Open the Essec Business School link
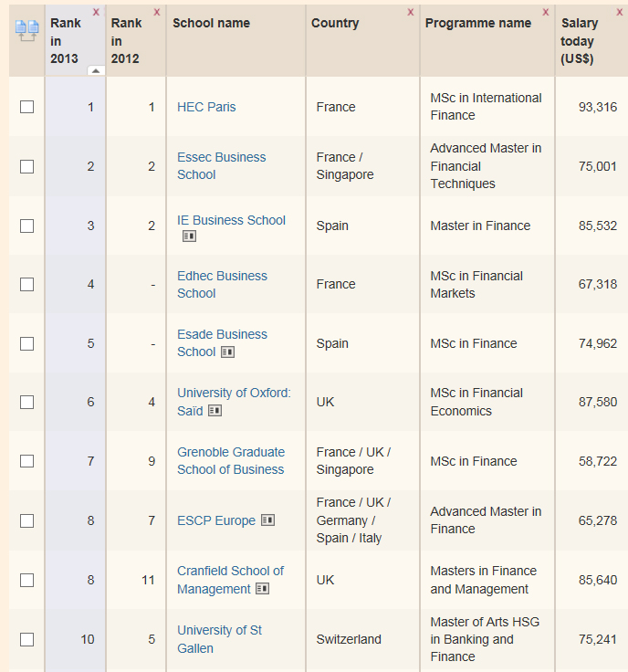The height and width of the screenshot is (672, 628). 222,166
